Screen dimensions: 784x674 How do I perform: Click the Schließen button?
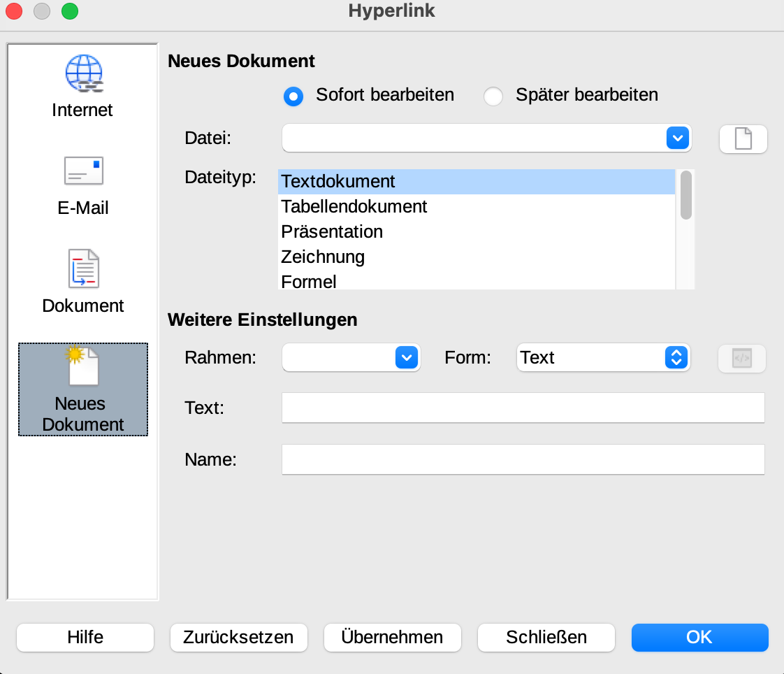tap(546, 638)
